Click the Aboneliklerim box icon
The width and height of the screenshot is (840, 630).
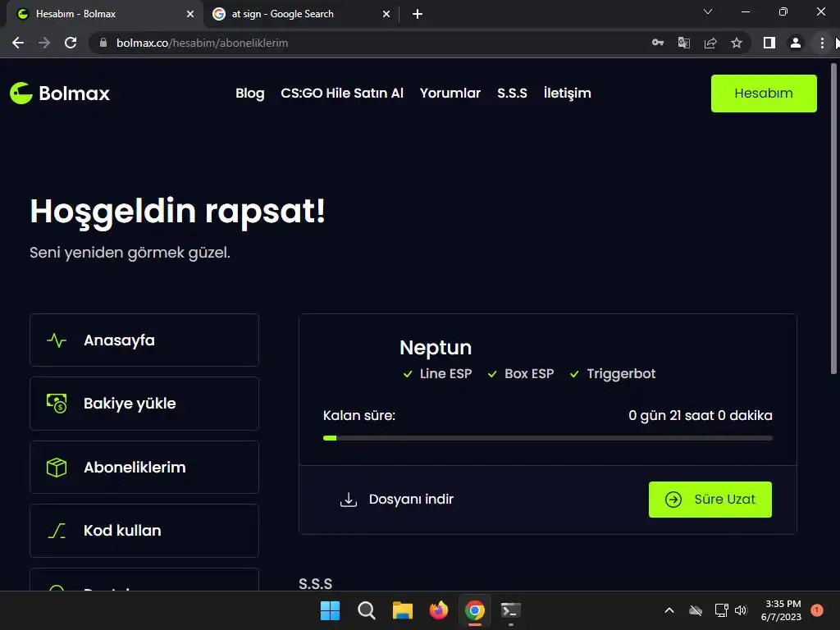(x=57, y=467)
